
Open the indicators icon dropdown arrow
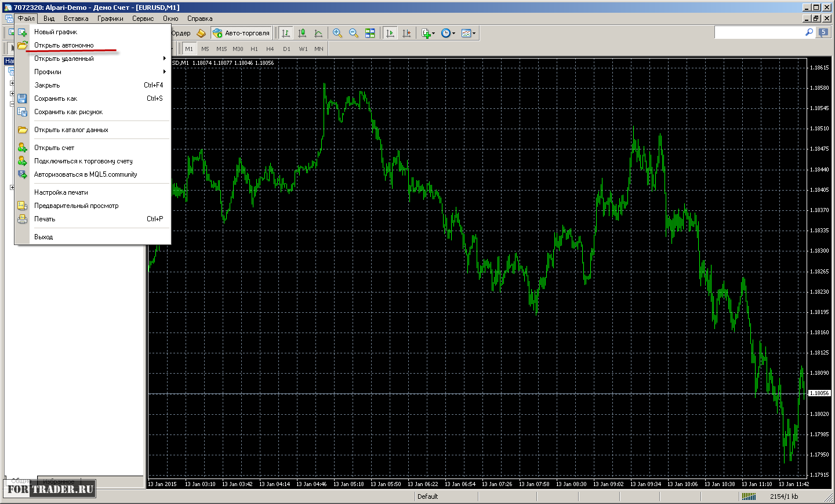click(433, 34)
